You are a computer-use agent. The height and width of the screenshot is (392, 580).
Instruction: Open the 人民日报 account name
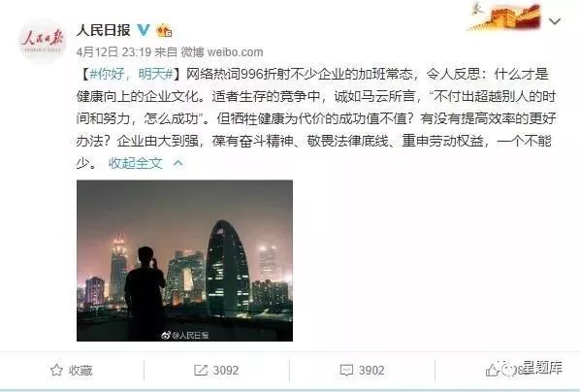(104, 30)
